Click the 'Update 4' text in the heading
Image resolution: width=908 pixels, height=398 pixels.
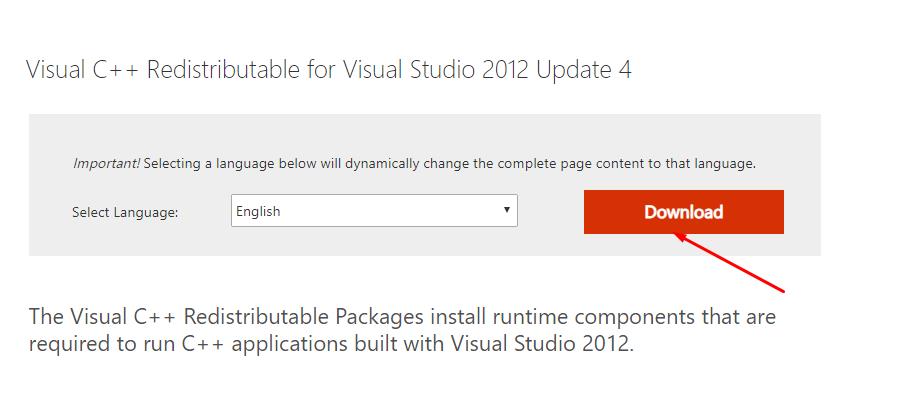click(x=583, y=70)
